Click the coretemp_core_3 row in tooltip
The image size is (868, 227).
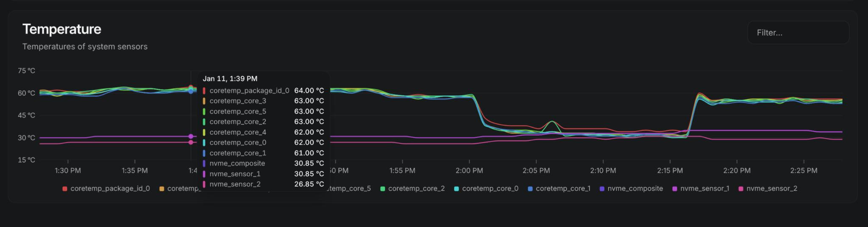[x=263, y=101]
